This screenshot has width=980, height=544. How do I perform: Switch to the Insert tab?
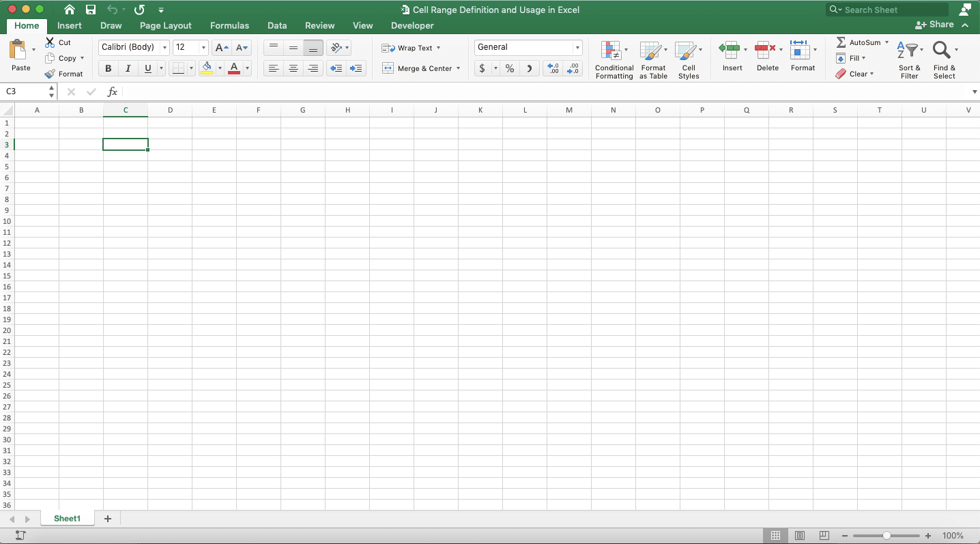click(x=70, y=25)
